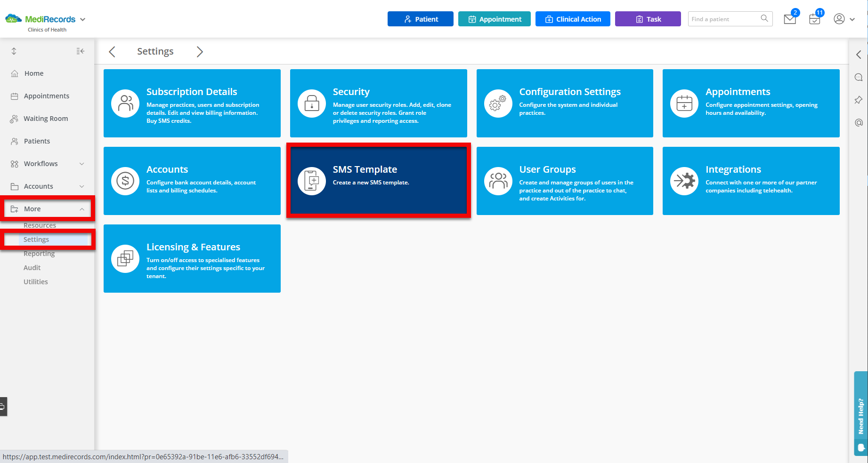Click the Workflows icon in sidebar
This screenshot has width=868, height=463.
pos(15,164)
